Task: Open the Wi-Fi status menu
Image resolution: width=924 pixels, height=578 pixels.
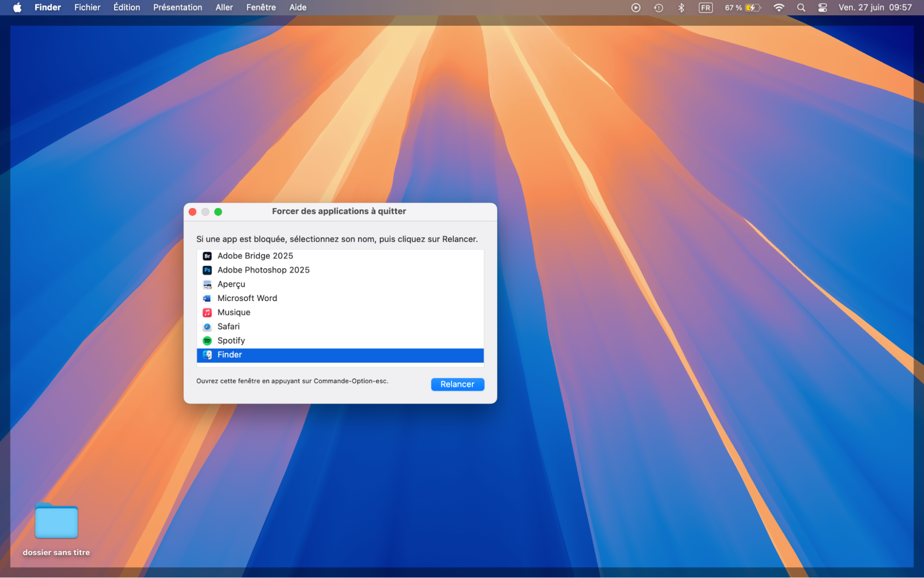Action: (778, 7)
